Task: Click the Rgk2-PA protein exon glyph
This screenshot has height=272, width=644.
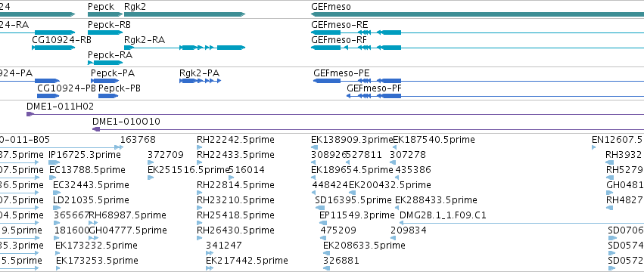Action: [200, 81]
